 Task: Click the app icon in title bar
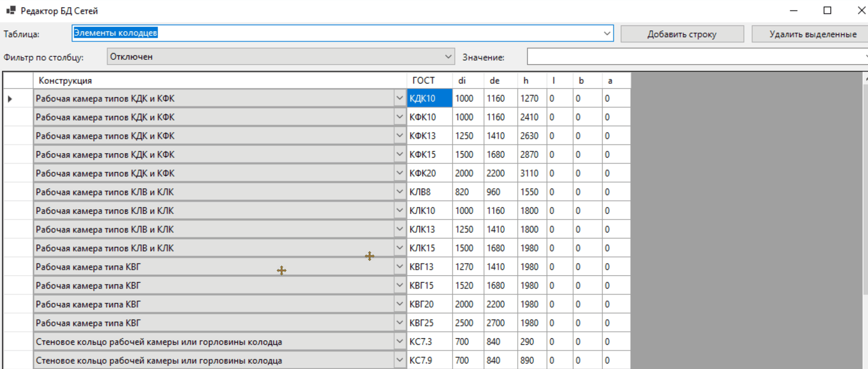11,10
